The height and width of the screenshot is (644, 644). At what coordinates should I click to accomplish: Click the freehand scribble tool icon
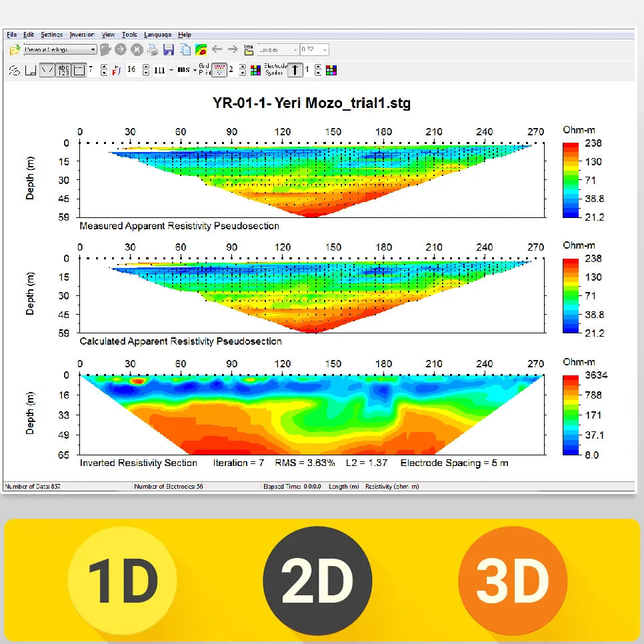pyautogui.click(x=15, y=71)
